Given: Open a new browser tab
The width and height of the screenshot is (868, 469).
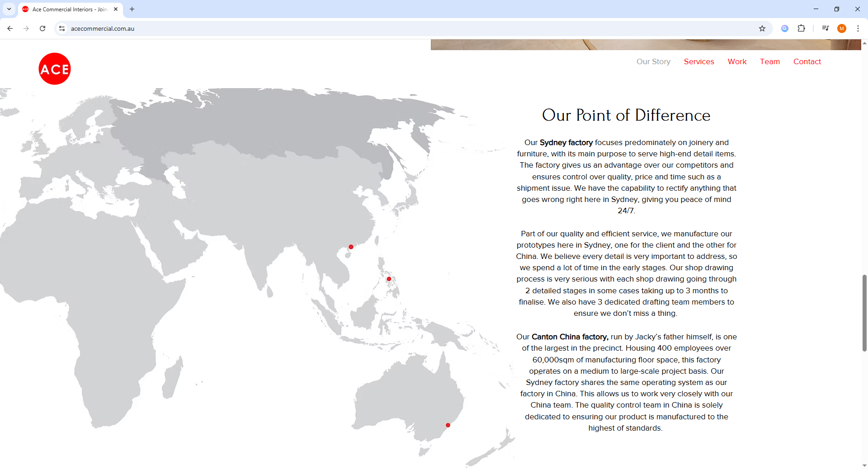Looking at the screenshot, I should [132, 9].
